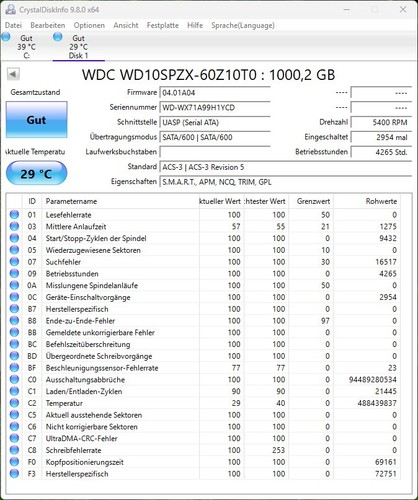This screenshot has height=500, width=418.
Task: Click the Rohwerte column header
Action: click(367, 201)
